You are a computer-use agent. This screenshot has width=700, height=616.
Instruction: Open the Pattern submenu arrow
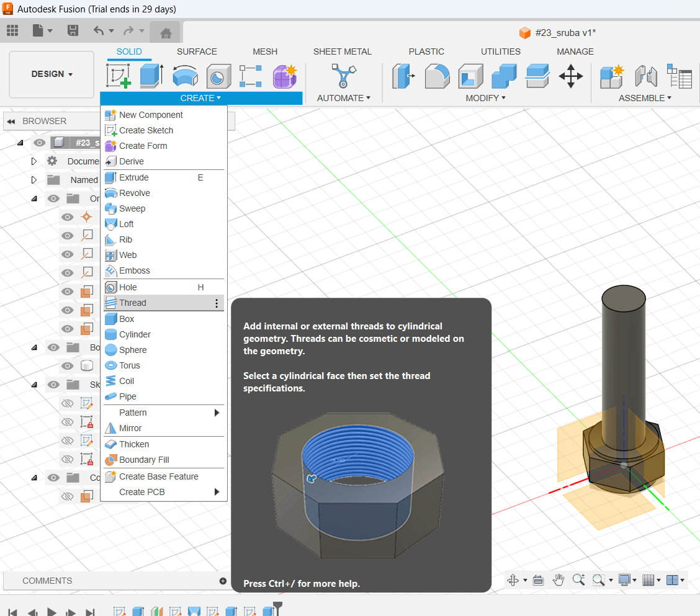pyautogui.click(x=217, y=413)
